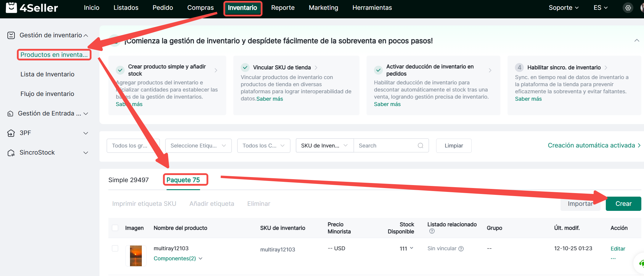Click the SincroStock sidebar icon
644x276 pixels.
coord(11,153)
